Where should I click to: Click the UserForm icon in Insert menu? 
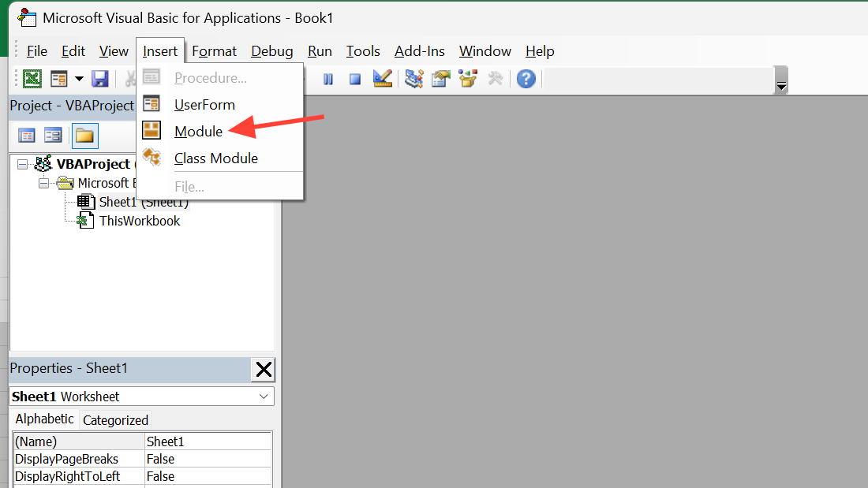[152, 103]
